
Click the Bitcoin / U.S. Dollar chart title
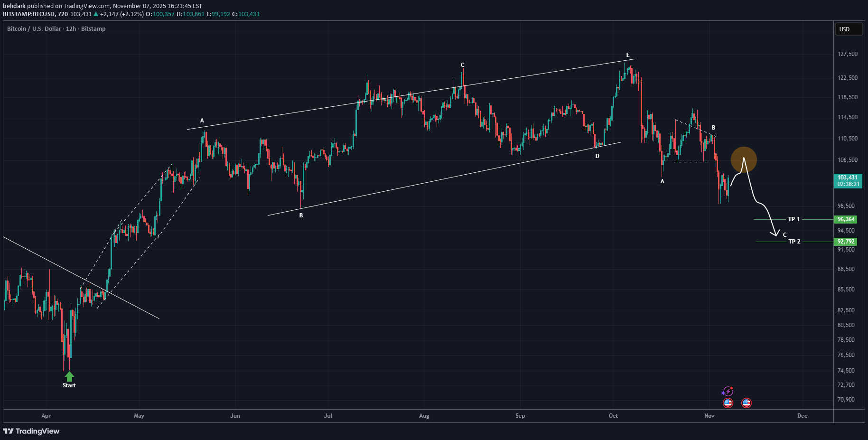coord(56,29)
